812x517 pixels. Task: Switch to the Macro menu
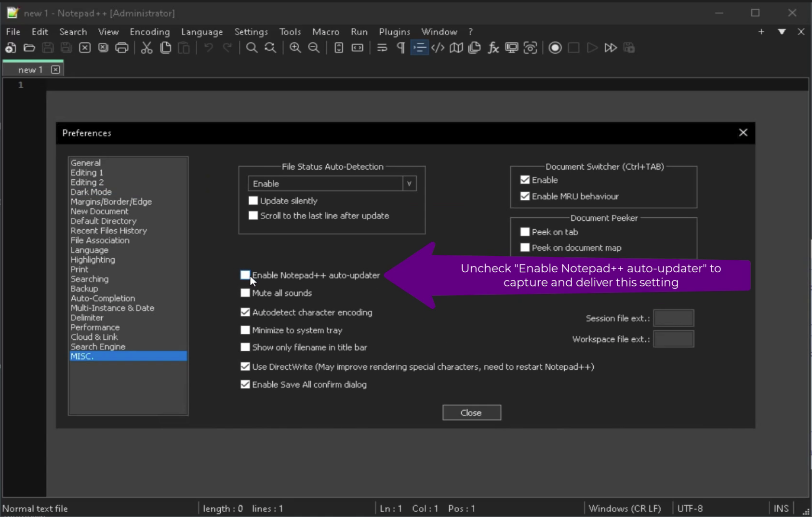click(x=326, y=31)
